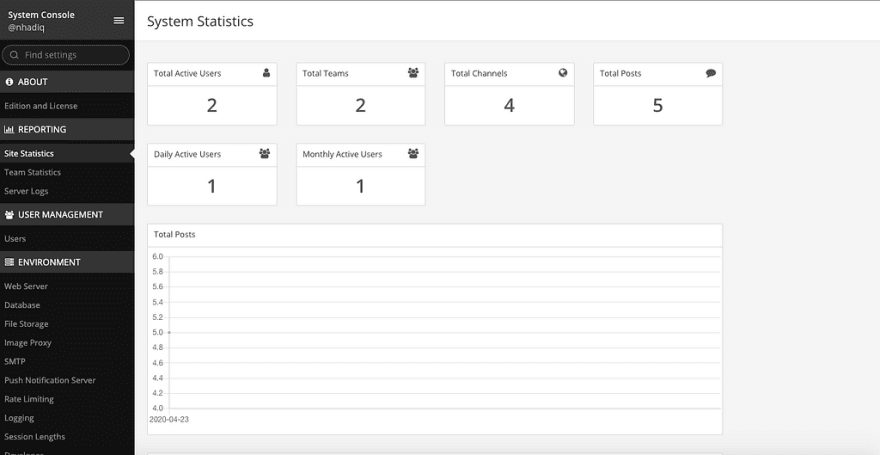The image size is (880, 455).
Task: Click the 2020-04-23 date axis label
Action: coord(169,420)
